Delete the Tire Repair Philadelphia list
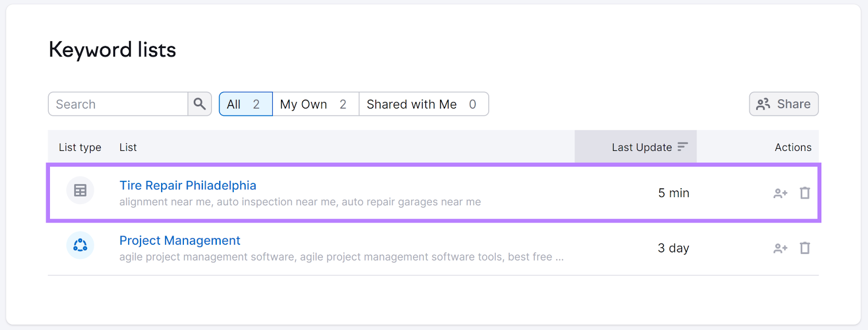868x330 pixels. (x=805, y=193)
